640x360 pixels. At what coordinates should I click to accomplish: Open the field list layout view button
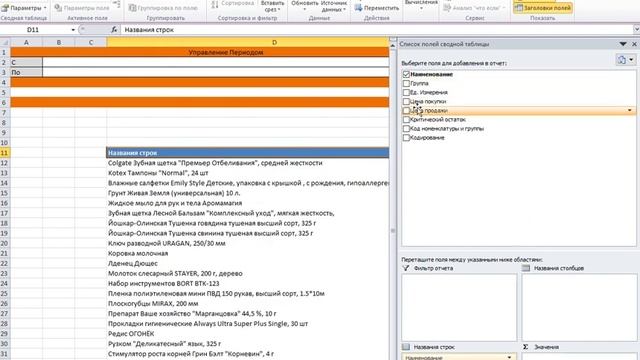[x=625, y=60]
